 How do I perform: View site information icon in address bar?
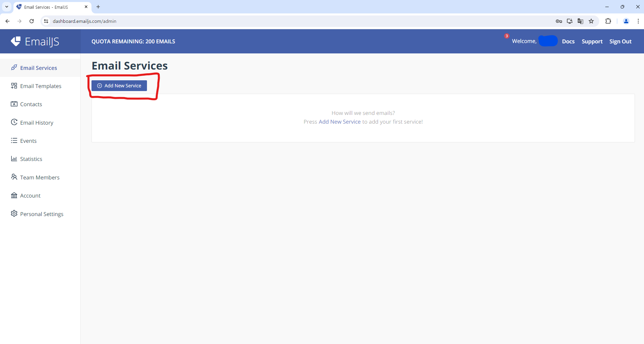(x=46, y=21)
